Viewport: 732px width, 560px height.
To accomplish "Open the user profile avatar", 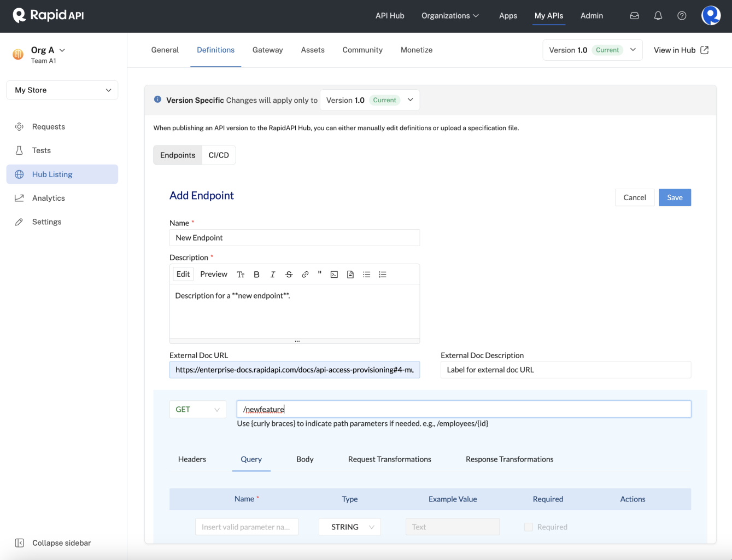I will [711, 15].
